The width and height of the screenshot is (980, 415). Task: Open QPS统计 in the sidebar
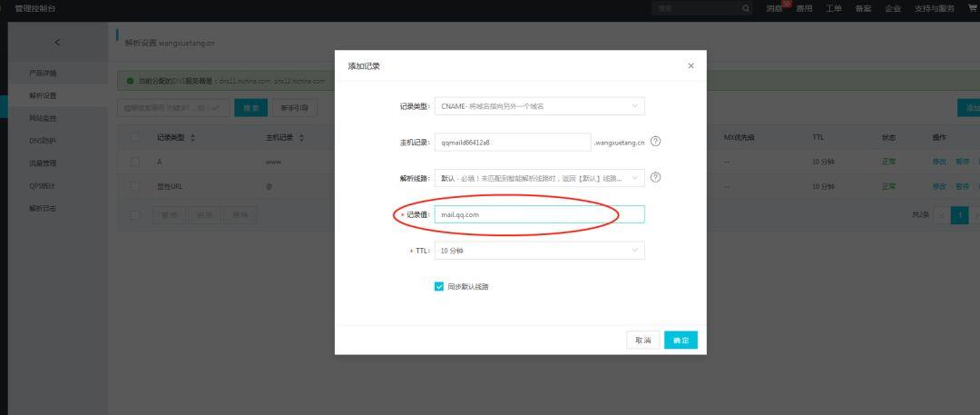[x=43, y=186]
